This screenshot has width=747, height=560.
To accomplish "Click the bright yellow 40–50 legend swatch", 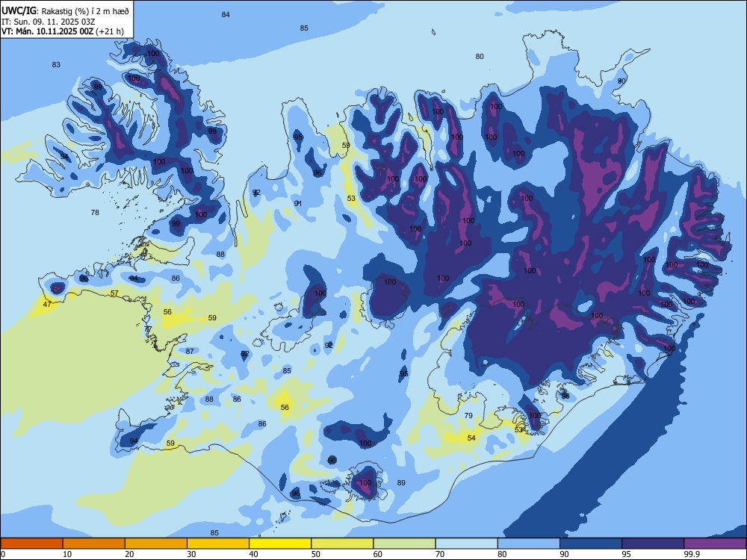I will (280, 544).
